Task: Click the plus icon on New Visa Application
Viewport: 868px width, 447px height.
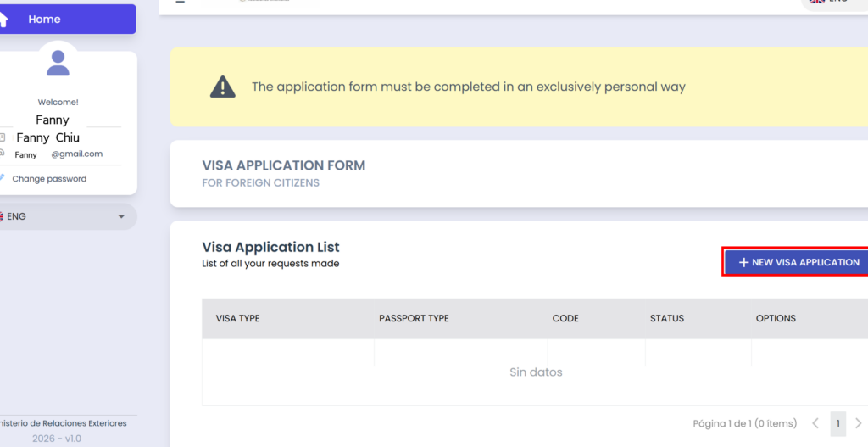Action: [743, 263]
